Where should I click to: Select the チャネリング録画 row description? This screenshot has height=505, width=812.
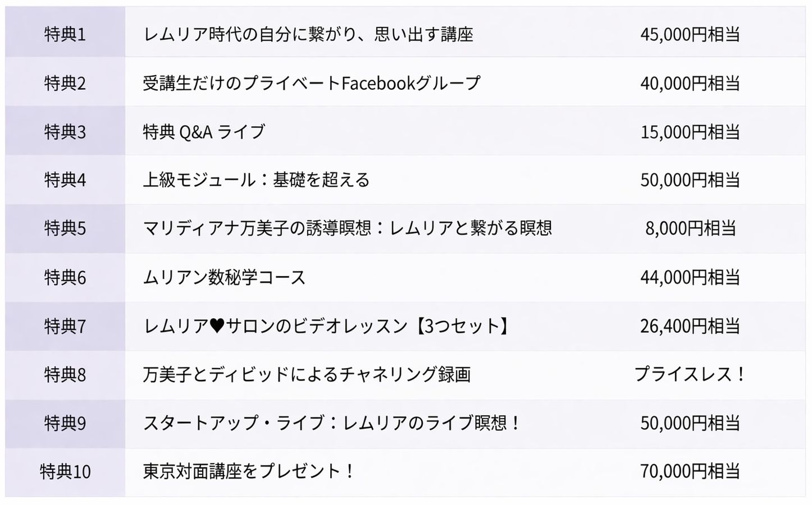307,374
